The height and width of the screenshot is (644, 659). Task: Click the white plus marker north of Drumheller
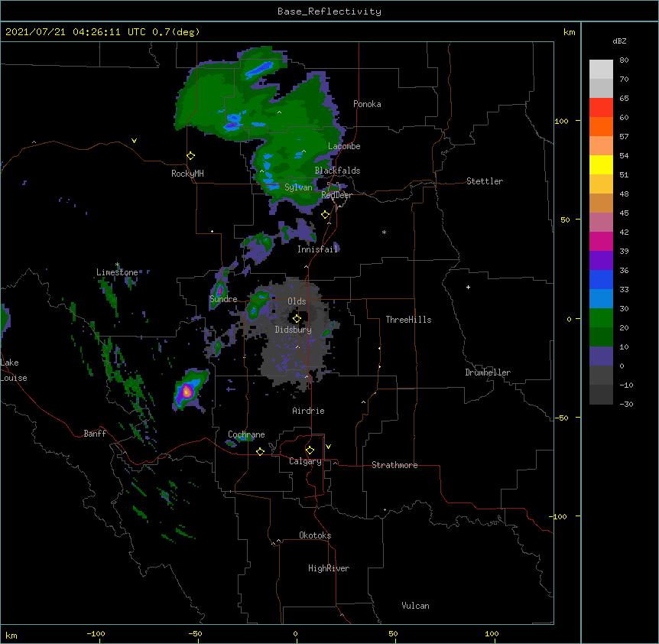468,287
